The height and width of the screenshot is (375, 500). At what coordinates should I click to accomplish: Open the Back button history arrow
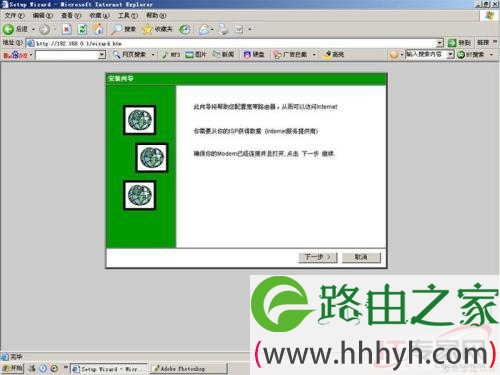[33, 29]
